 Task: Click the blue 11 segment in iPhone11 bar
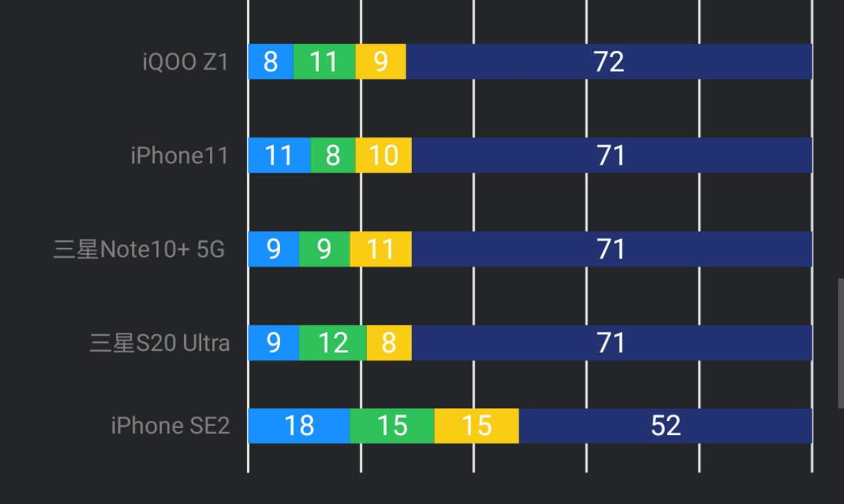pos(279,155)
